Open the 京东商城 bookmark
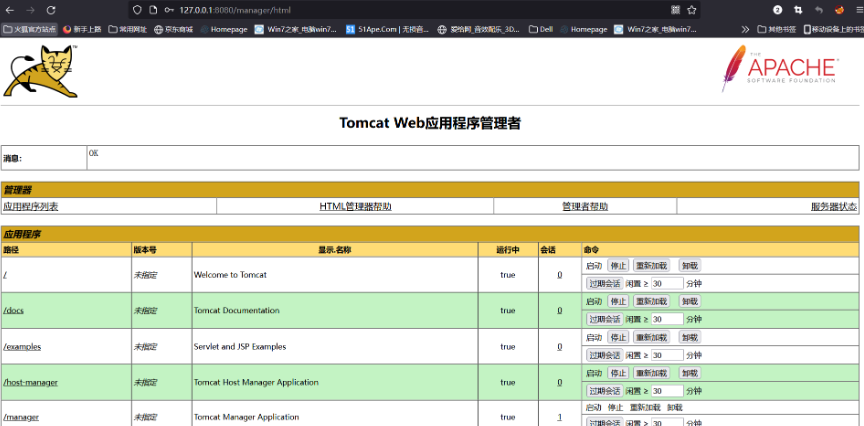The image size is (864, 426). point(173,29)
